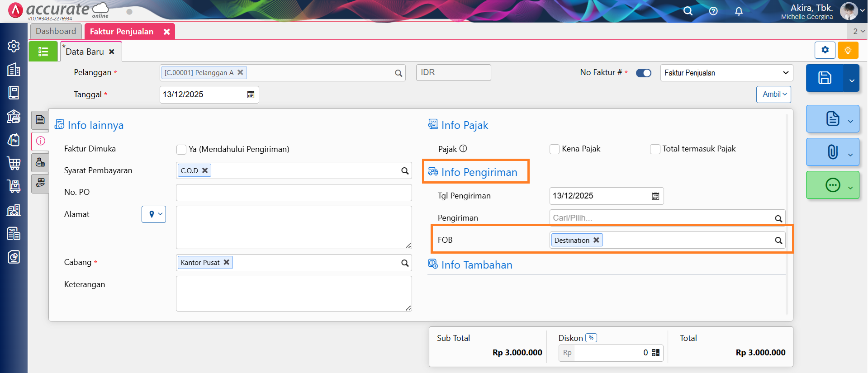Enable Total termasuk Pajak checkbox
The image size is (868, 373).
[655, 149]
